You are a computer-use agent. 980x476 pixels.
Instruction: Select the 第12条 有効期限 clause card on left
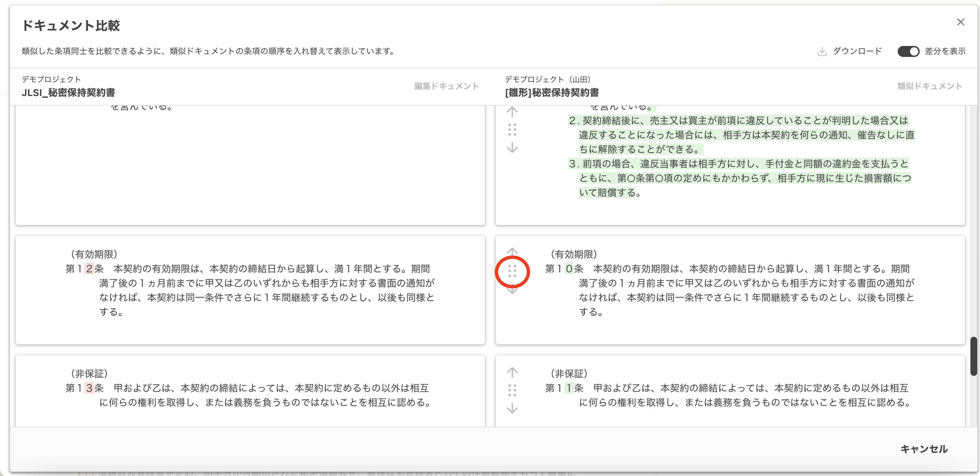pyautogui.click(x=250, y=290)
